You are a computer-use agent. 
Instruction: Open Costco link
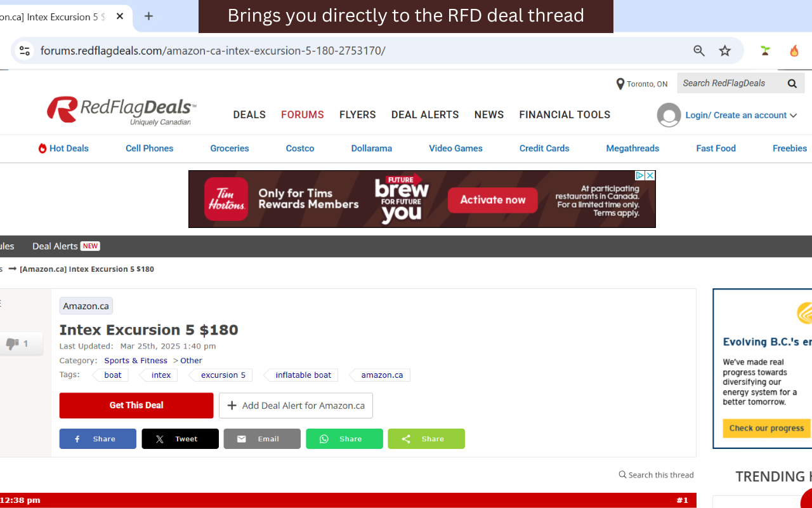coord(300,149)
